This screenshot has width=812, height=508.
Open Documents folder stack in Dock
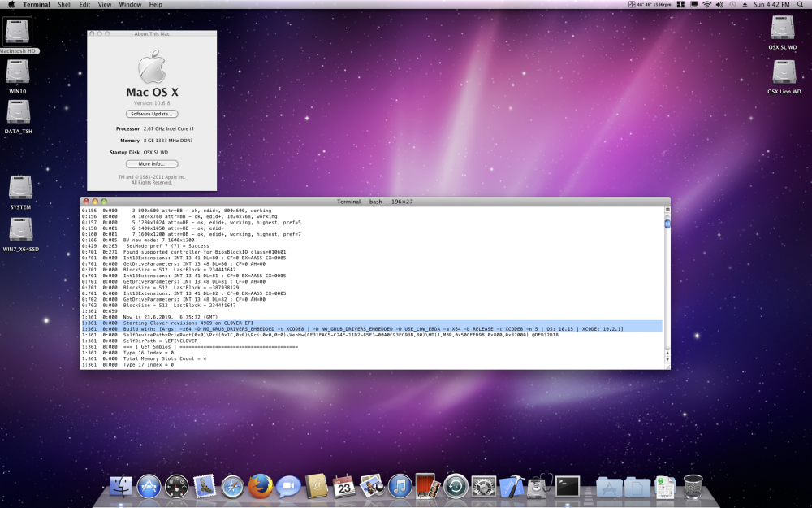pos(637,487)
